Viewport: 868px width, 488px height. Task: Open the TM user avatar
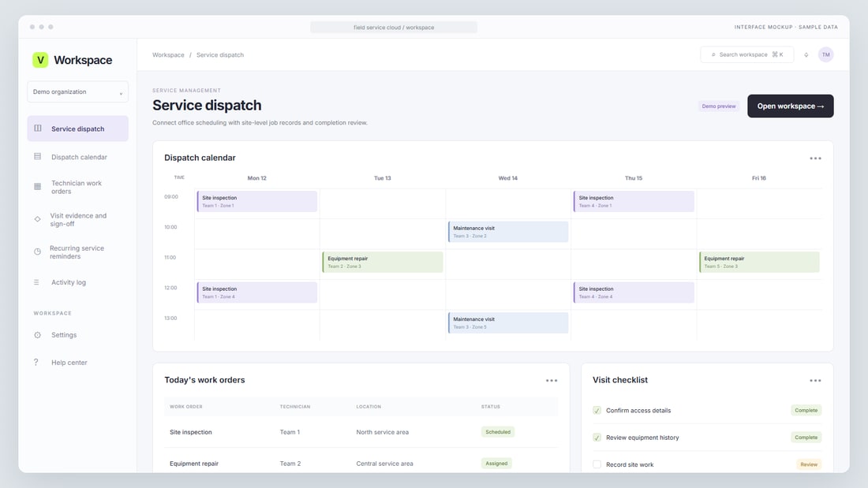point(826,54)
